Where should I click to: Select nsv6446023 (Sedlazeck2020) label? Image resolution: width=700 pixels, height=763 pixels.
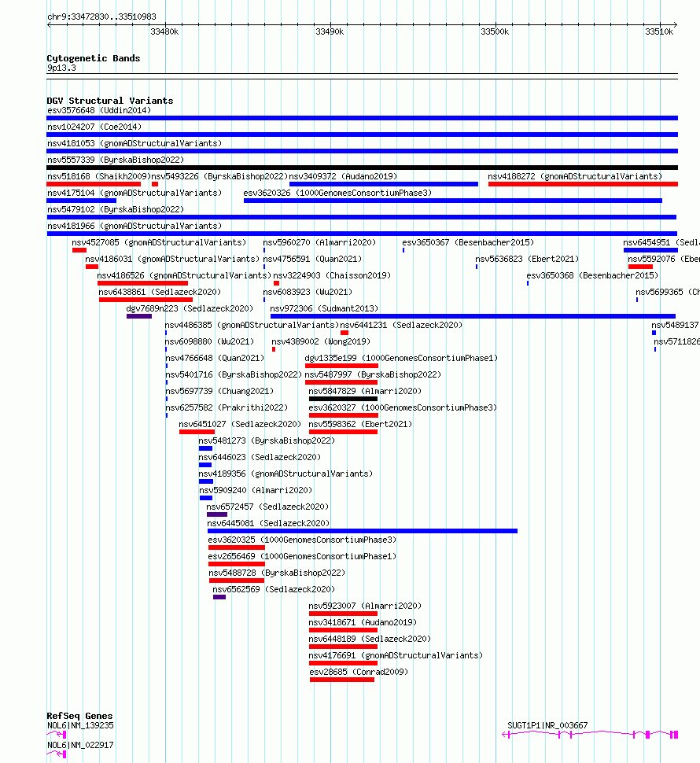point(260,458)
